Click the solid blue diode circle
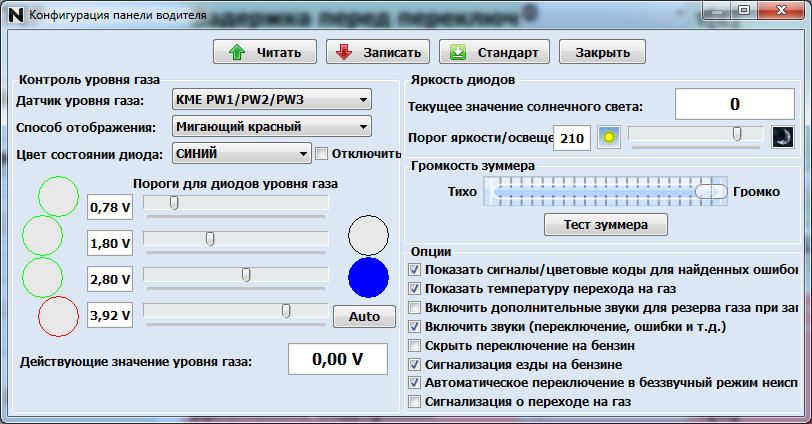 (x=368, y=277)
